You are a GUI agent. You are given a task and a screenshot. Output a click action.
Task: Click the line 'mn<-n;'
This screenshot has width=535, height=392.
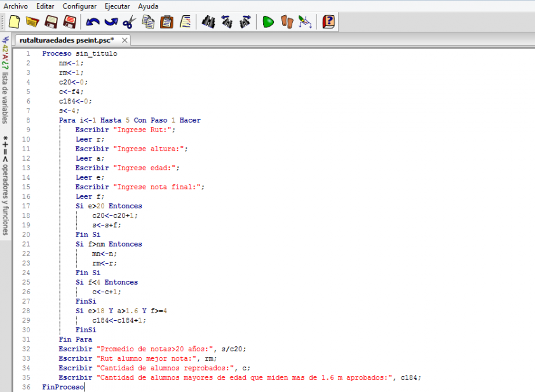tap(104, 254)
